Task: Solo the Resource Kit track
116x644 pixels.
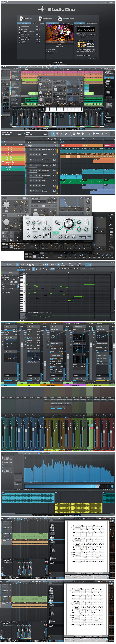Action: [34, 165]
